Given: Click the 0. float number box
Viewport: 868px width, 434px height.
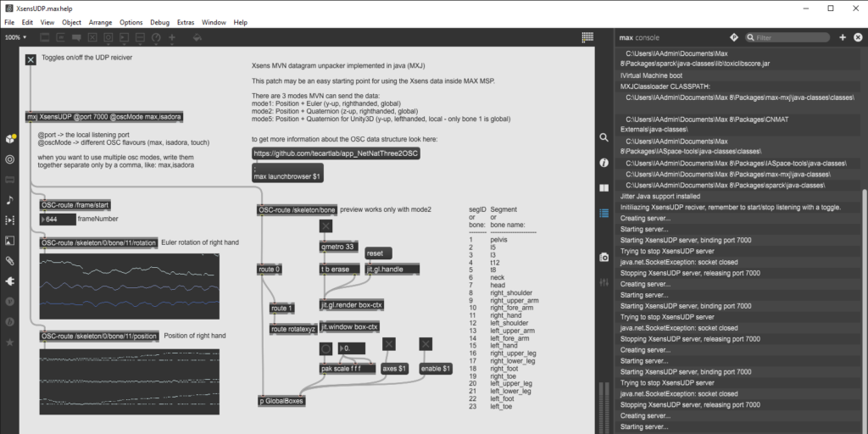Looking at the screenshot, I should pyautogui.click(x=352, y=348).
